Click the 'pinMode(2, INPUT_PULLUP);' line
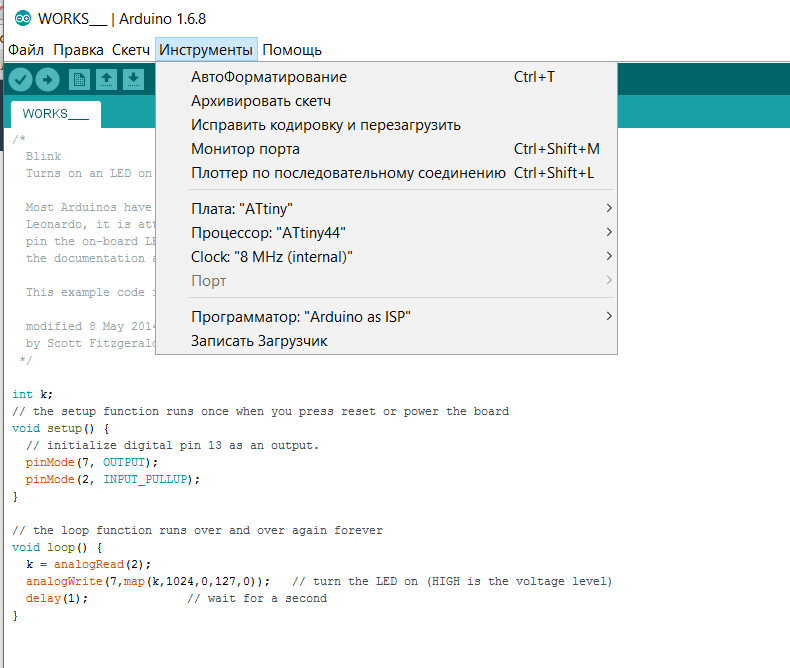790x668 pixels. pyautogui.click(x=113, y=480)
